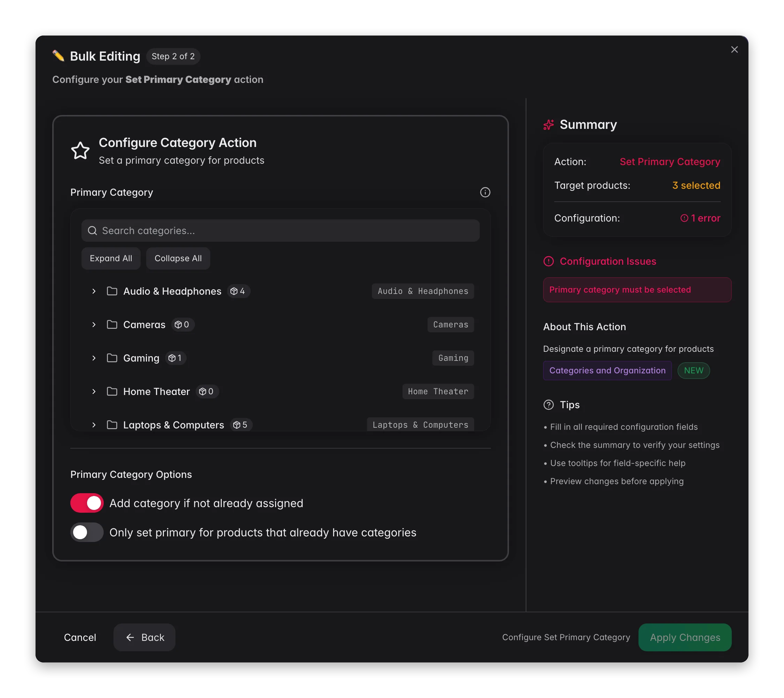Toggle Add category if not already assigned
784x698 pixels.
87,503
